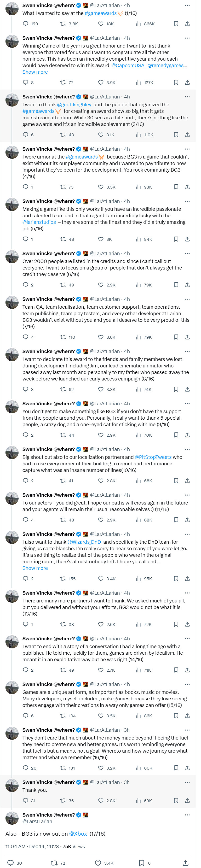Click the @Xbox mention in the final tweet
The image size is (201, 868).
(x=78, y=834)
